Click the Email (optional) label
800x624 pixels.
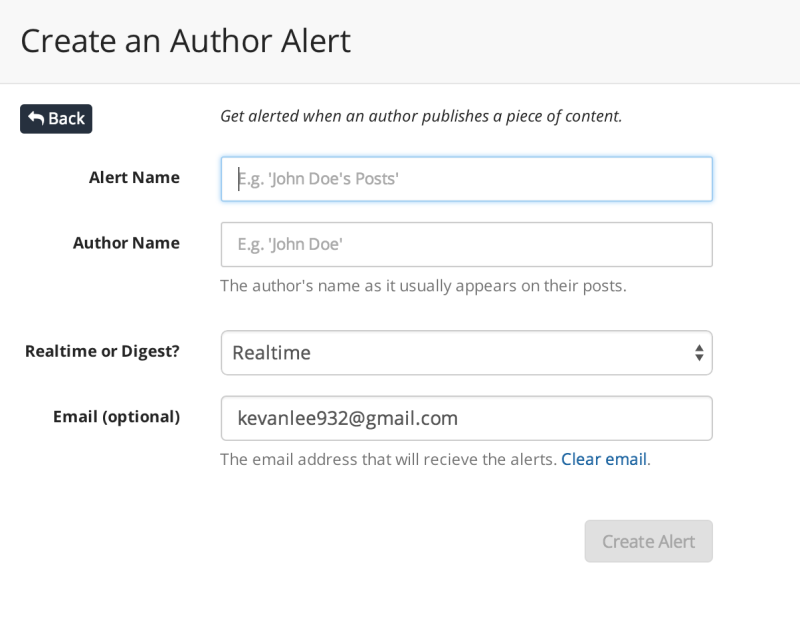(x=116, y=417)
